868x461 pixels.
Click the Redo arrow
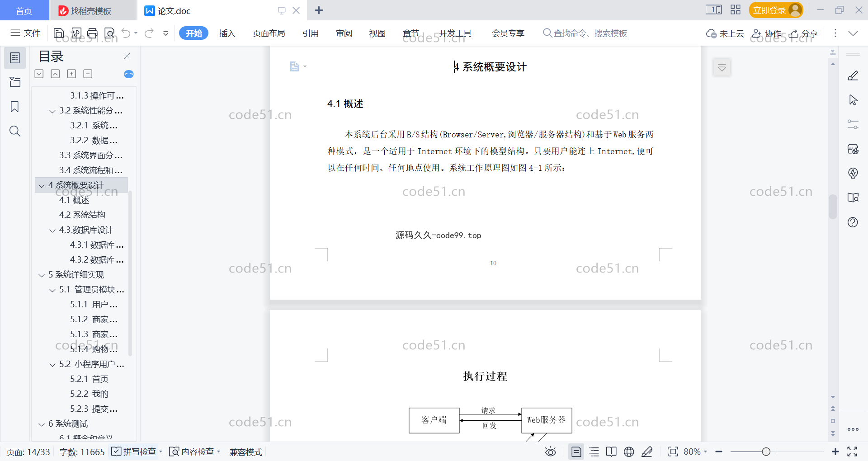click(x=149, y=33)
